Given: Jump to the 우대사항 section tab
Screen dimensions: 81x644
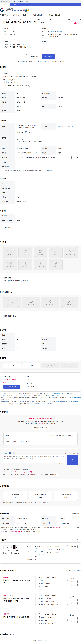Looking at the screenshot, I should [37, 19].
